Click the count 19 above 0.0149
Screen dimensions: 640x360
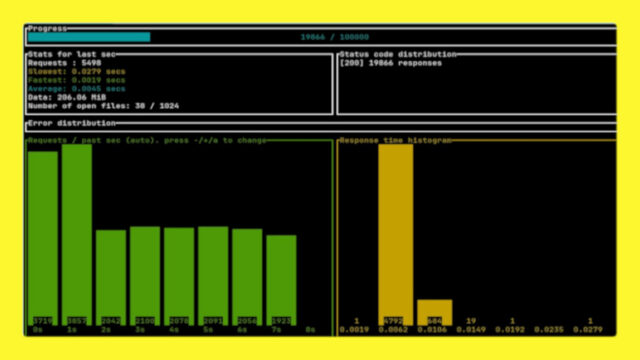(x=471, y=321)
